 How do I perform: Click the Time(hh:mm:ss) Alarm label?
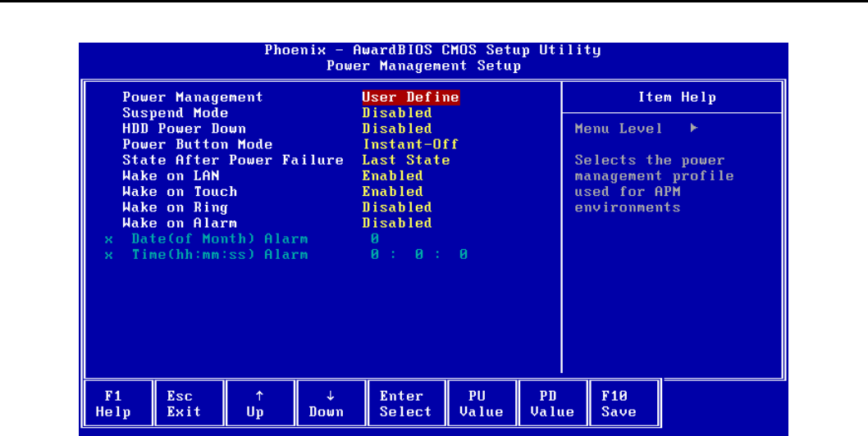click(220, 255)
